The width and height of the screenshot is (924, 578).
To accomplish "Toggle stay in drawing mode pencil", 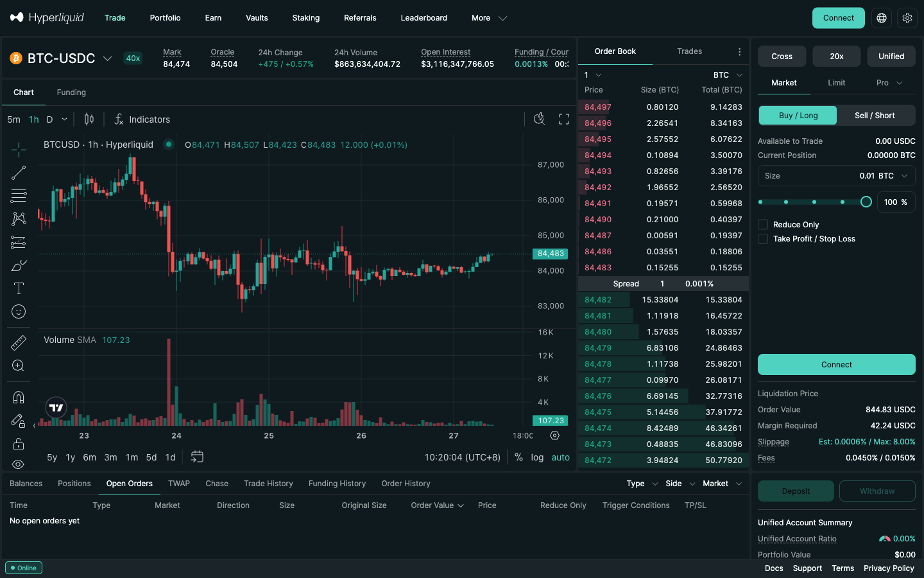I will tap(19, 421).
